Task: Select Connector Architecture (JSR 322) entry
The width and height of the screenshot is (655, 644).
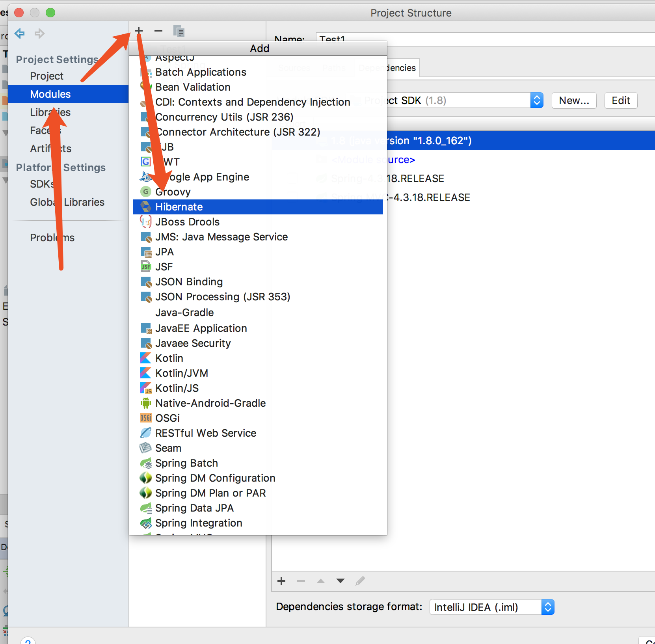Action: click(x=258, y=132)
